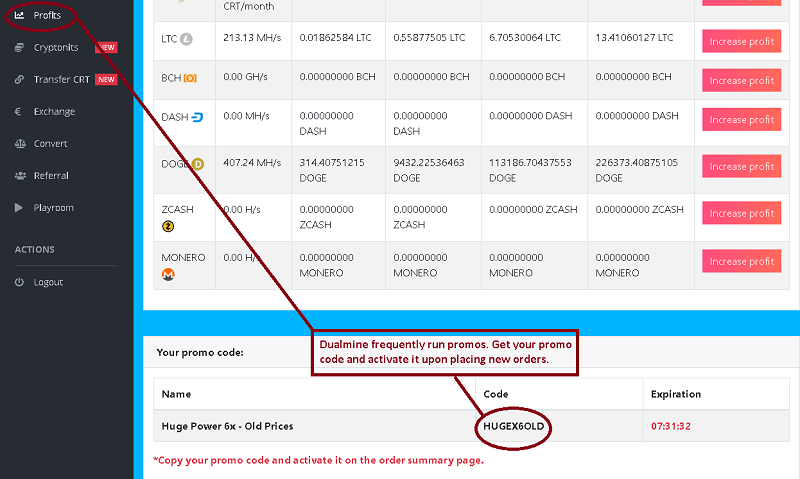Image resolution: width=800 pixels, height=479 pixels.
Task: Click the red copy promo code note
Action: [x=318, y=461]
